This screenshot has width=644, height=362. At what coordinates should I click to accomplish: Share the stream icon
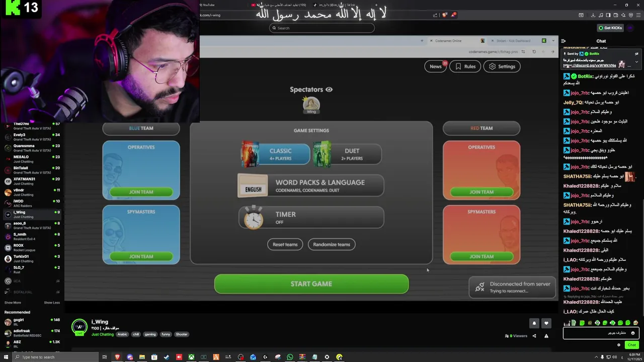click(534, 336)
